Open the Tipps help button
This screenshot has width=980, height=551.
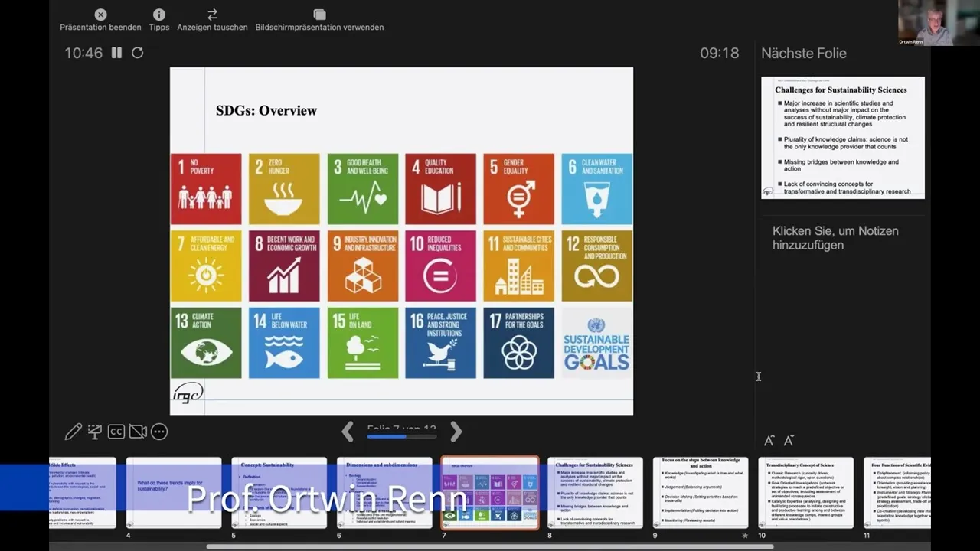(159, 21)
